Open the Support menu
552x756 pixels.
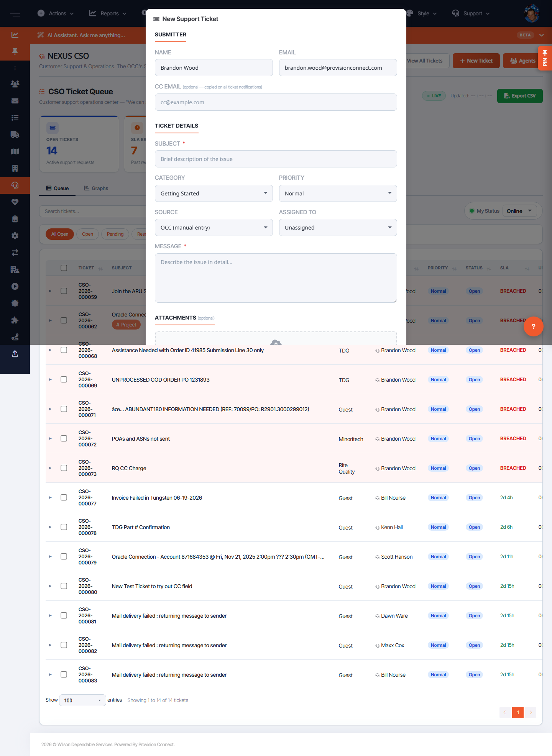coord(471,13)
